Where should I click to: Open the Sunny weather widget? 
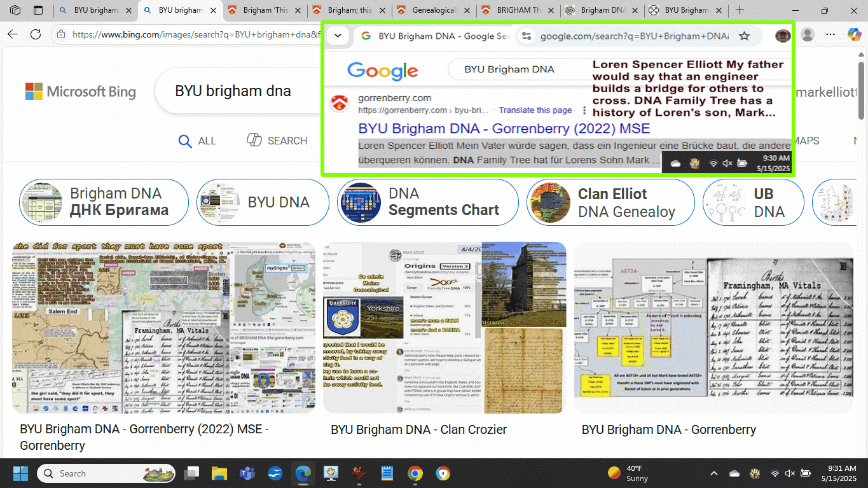click(x=628, y=473)
